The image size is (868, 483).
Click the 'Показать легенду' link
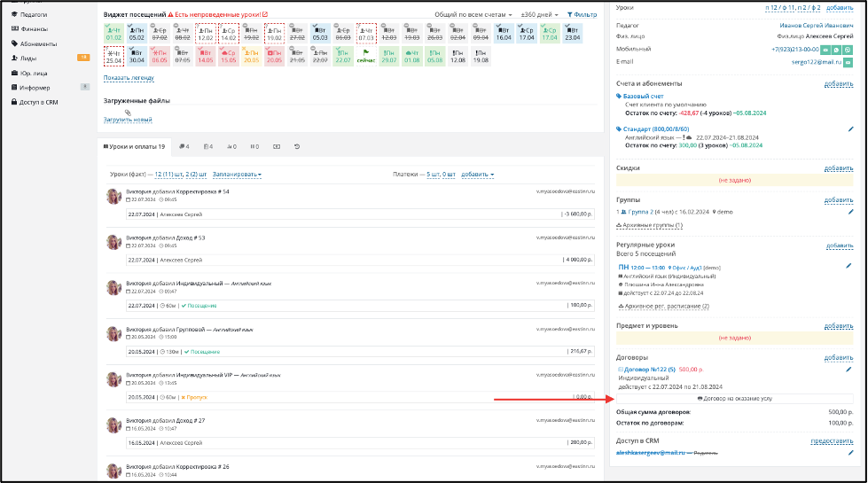tap(129, 78)
